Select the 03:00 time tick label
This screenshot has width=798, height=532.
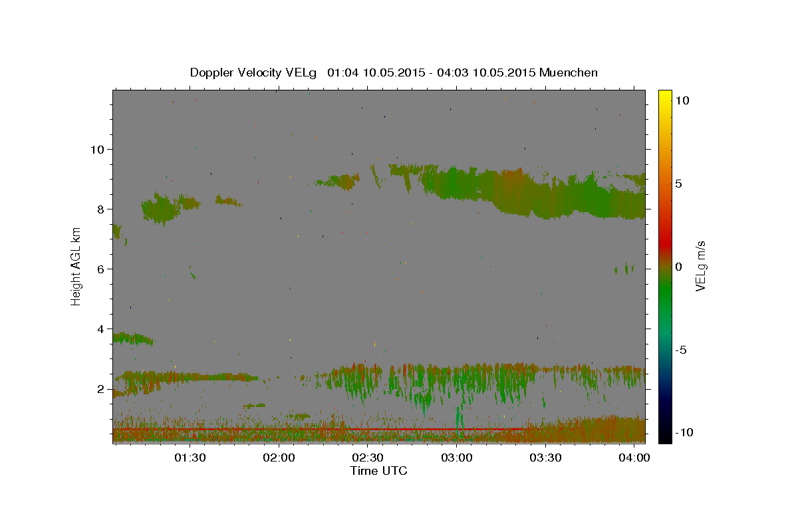pos(457,458)
